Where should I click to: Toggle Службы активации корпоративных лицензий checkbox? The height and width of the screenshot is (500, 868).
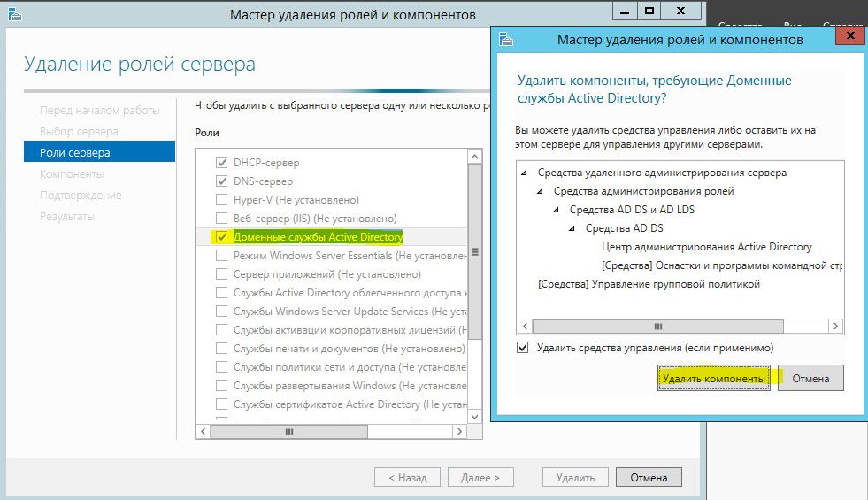[x=221, y=330]
